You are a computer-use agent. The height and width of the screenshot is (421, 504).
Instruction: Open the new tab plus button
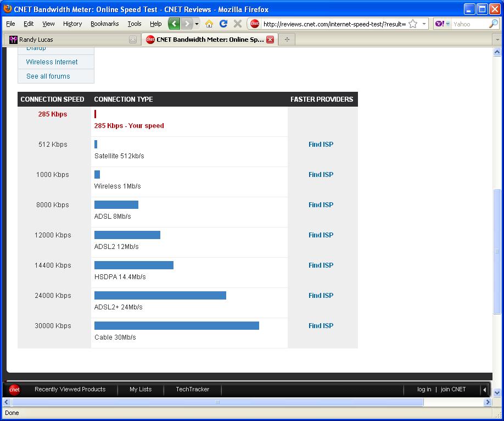[287, 40]
